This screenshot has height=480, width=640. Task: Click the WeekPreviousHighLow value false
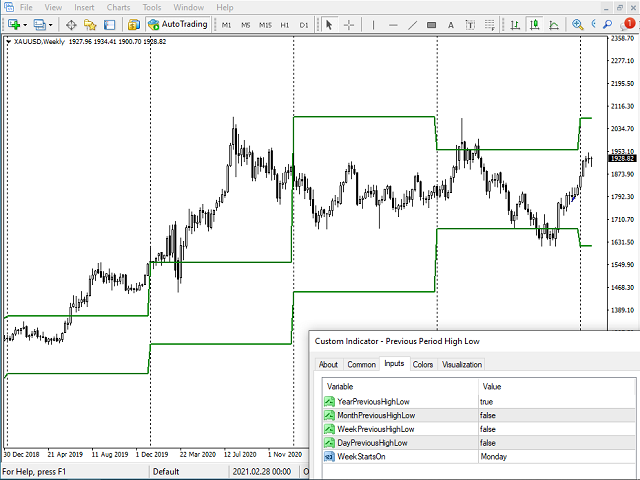(x=488, y=429)
